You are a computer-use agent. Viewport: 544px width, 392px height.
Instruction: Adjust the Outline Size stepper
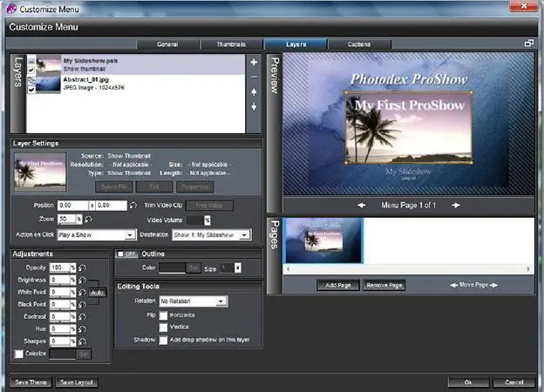pyautogui.click(x=238, y=268)
